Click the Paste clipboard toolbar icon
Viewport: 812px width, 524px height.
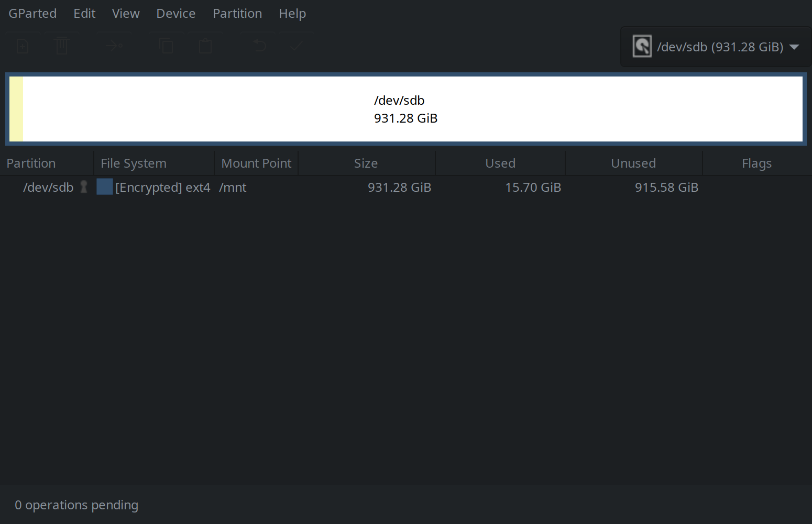point(205,47)
